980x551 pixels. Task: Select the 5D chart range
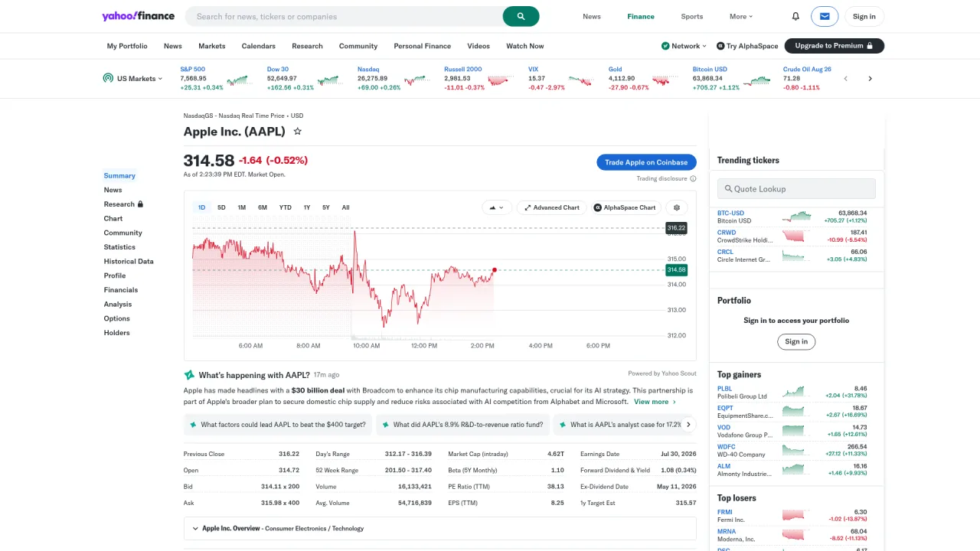[221, 207]
